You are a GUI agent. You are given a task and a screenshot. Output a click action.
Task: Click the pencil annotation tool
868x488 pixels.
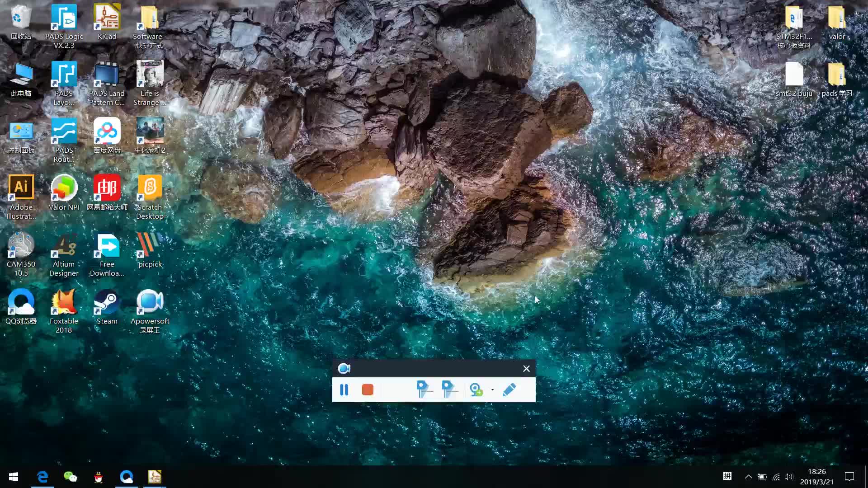click(509, 389)
